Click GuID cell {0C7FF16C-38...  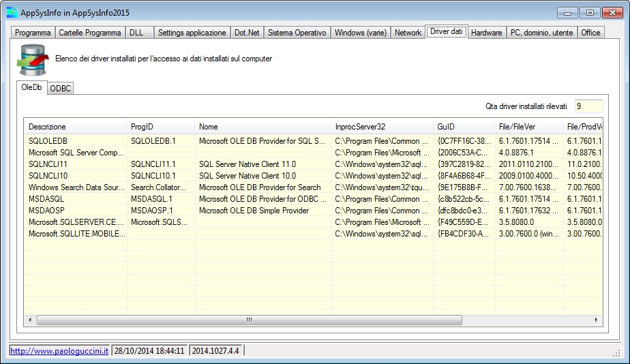click(x=464, y=141)
